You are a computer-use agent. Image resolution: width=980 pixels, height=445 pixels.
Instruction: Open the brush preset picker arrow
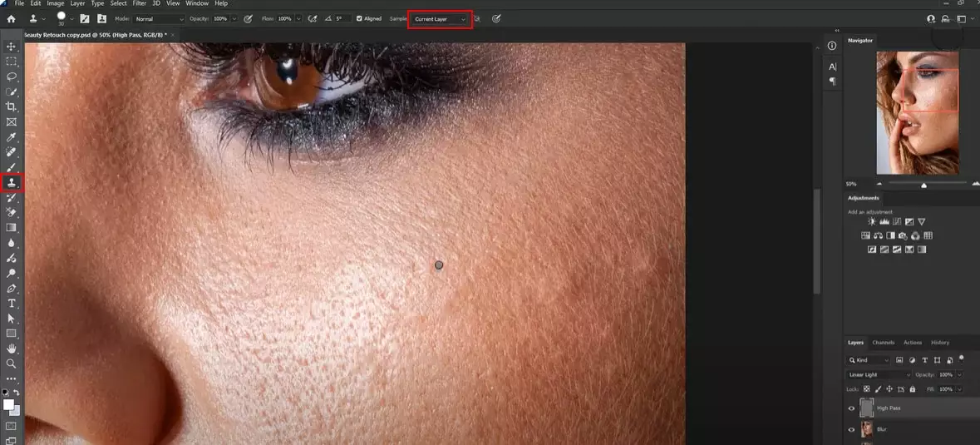[x=71, y=19]
